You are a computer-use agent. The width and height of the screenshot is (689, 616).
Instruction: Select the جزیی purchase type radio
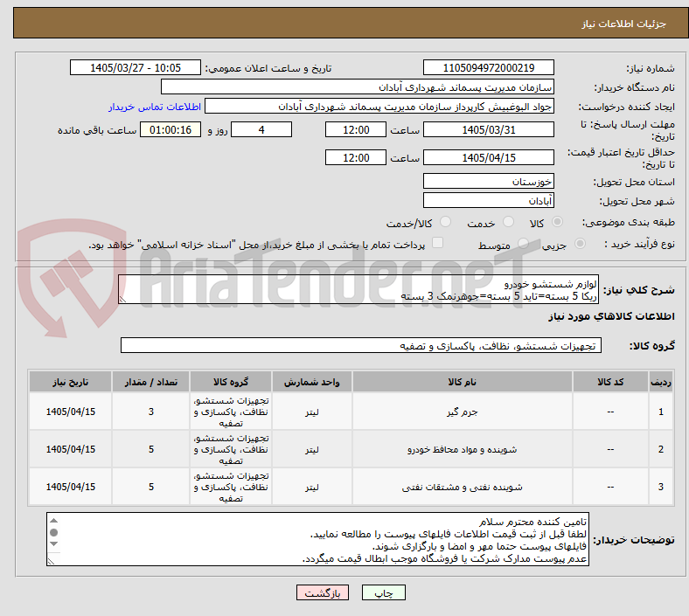pyautogui.click(x=580, y=243)
